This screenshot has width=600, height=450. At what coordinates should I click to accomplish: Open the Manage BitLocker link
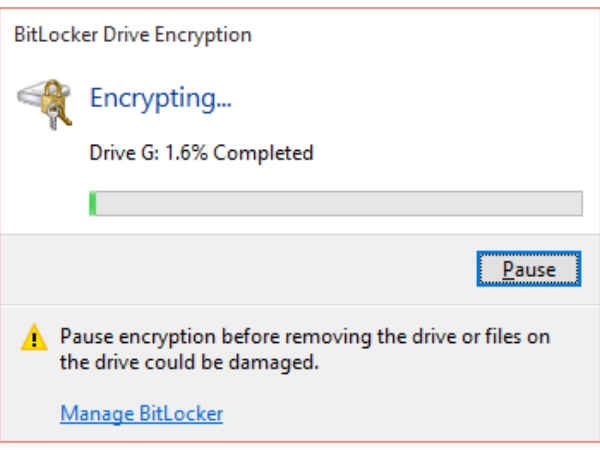[142, 414]
